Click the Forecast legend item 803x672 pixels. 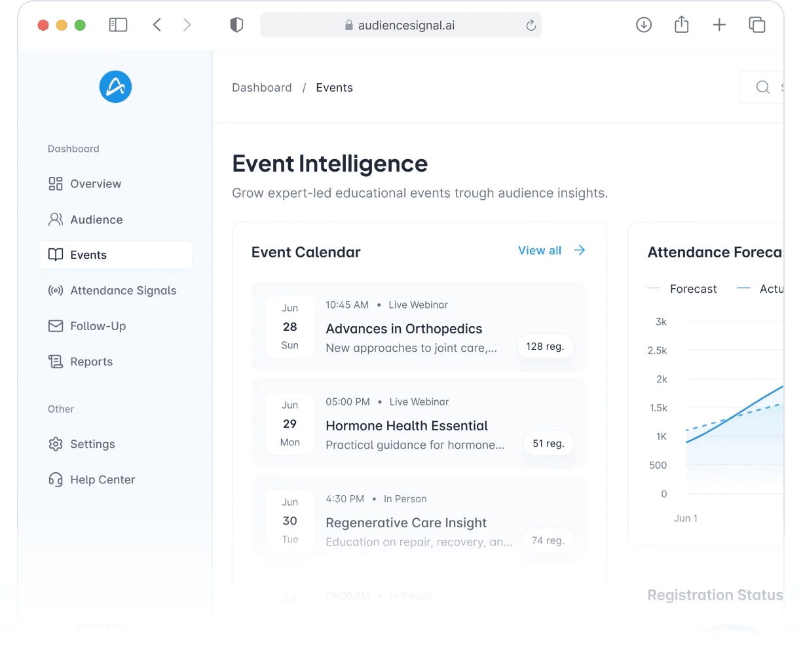[682, 289]
